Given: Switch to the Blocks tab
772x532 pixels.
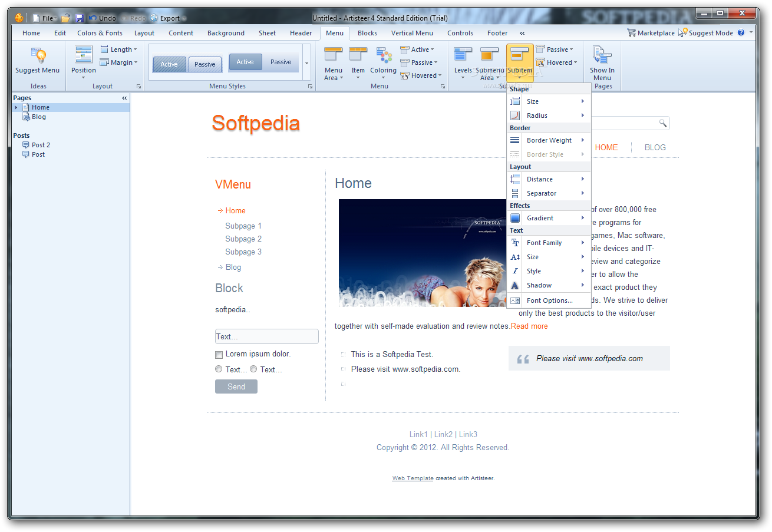Looking at the screenshot, I should [x=367, y=33].
